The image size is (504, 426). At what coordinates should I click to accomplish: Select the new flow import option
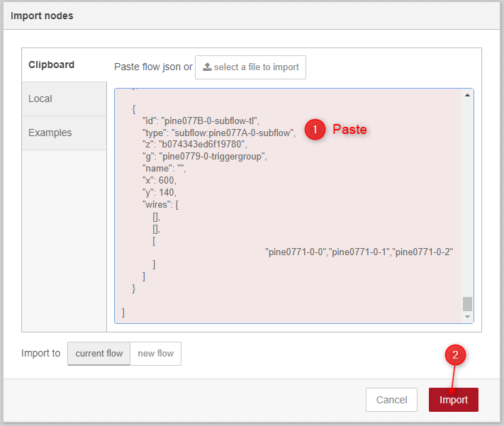tap(155, 353)
